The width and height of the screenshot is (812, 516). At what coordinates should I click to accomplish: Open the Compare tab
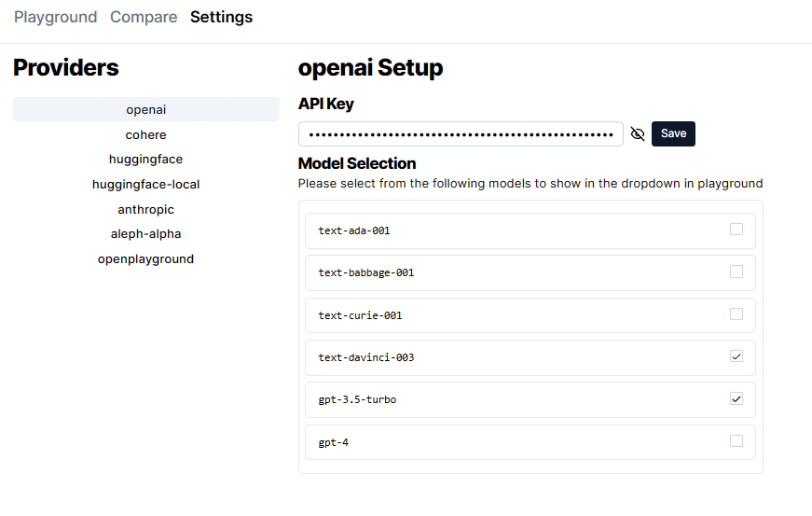coord(144,17)
